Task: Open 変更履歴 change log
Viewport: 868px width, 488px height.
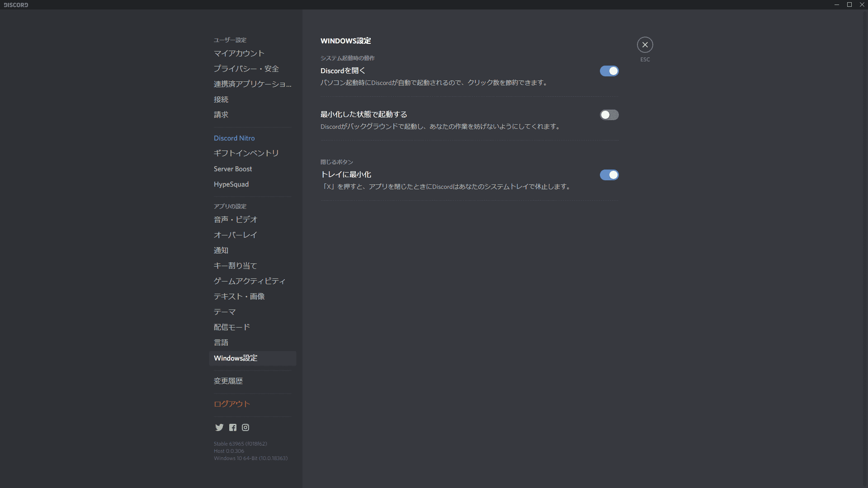Action: click(x=253, y=381)
